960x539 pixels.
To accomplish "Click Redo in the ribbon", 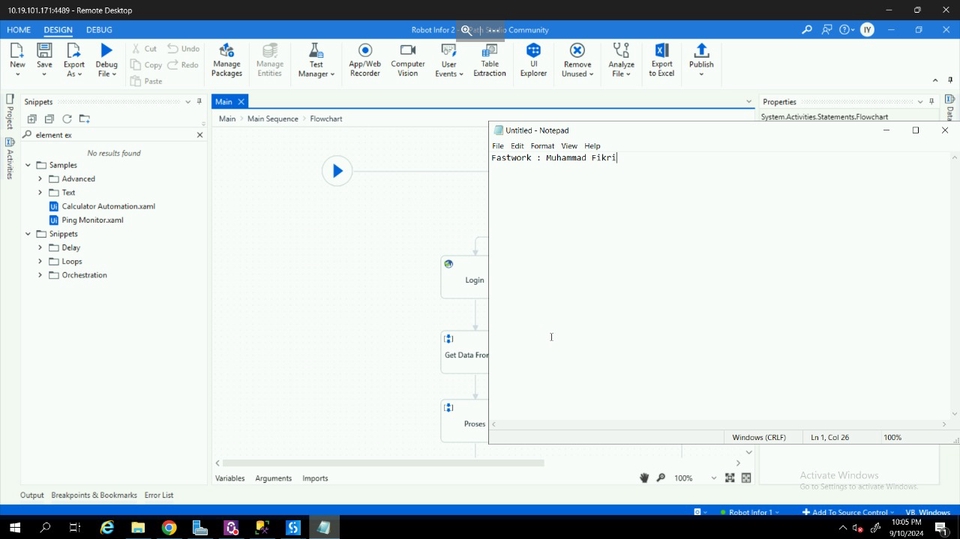I will coord(183,65).
